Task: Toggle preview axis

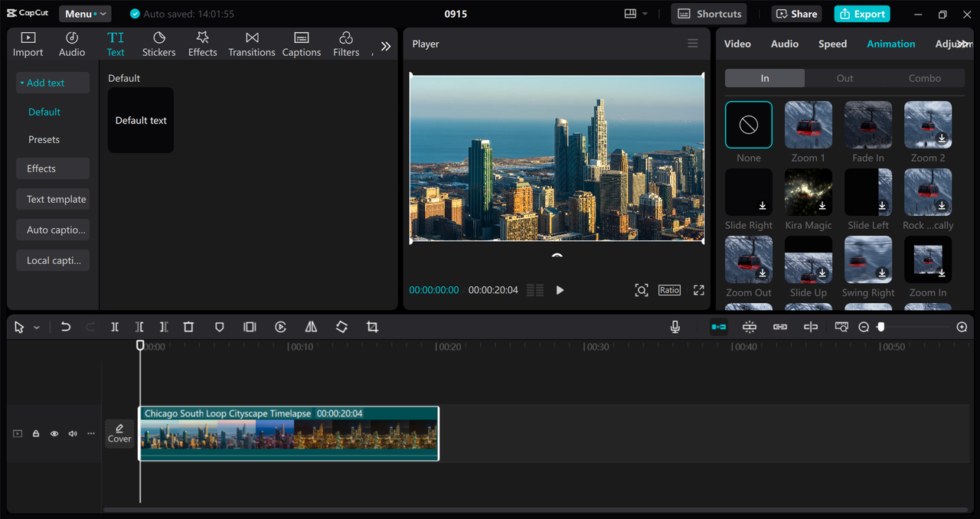Action: pos(811,327)
